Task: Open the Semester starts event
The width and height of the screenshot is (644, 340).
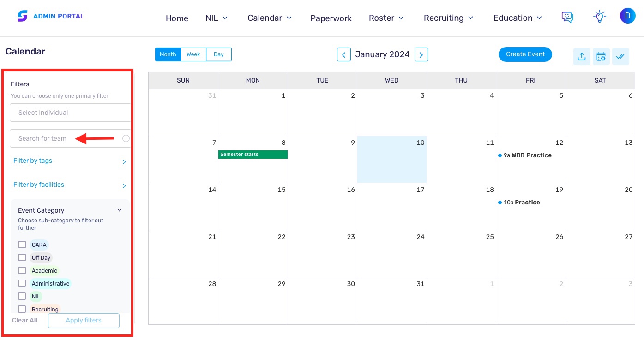Action: (x=253, y=155)
